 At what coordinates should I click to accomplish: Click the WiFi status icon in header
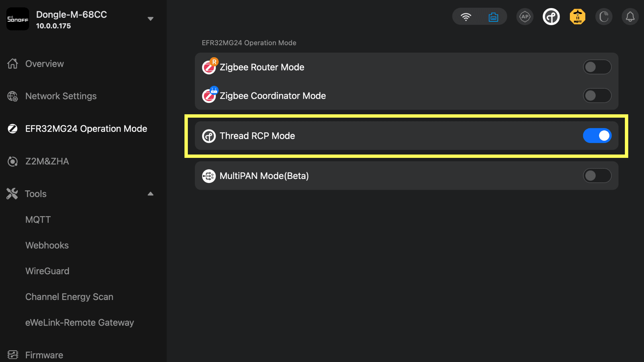click(x=466, y=17)
